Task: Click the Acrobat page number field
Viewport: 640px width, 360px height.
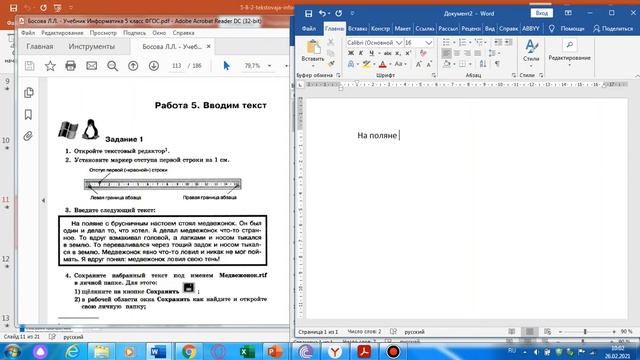Action: click(176, 66)
